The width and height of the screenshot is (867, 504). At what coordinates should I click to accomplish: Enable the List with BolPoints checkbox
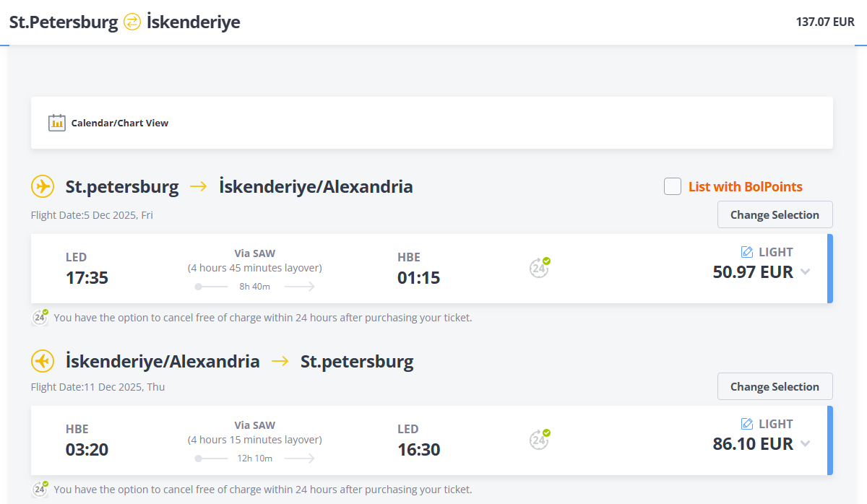tap(673, 187)
